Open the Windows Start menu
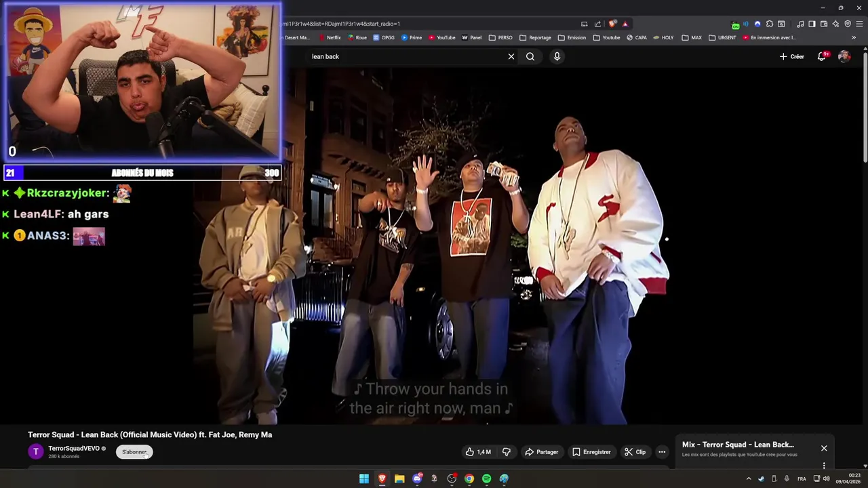 pyautogui.click(x=364, y=479)
